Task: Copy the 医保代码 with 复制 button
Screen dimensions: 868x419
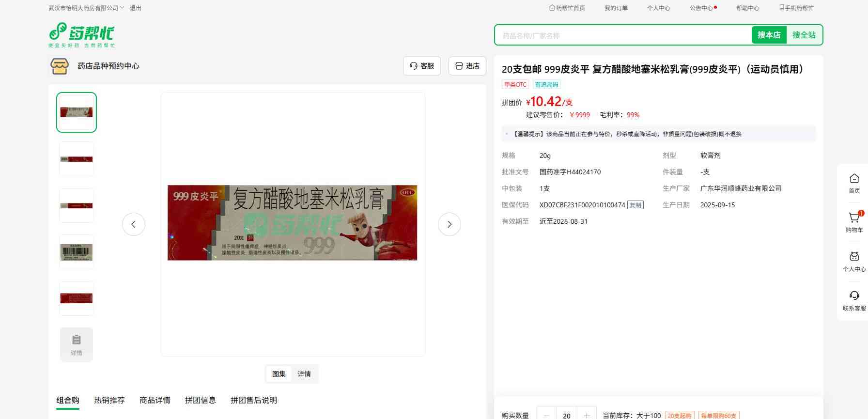Action: 635,205
